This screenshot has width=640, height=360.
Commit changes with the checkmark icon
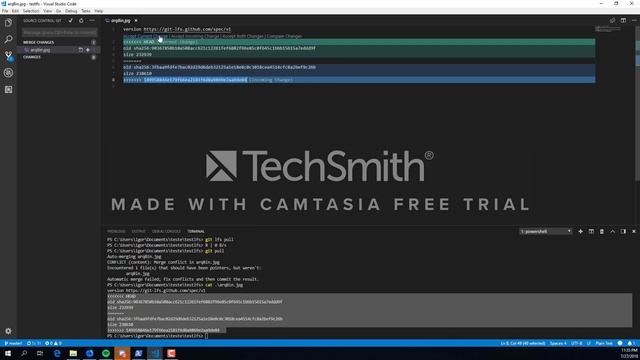coord(71,20)
